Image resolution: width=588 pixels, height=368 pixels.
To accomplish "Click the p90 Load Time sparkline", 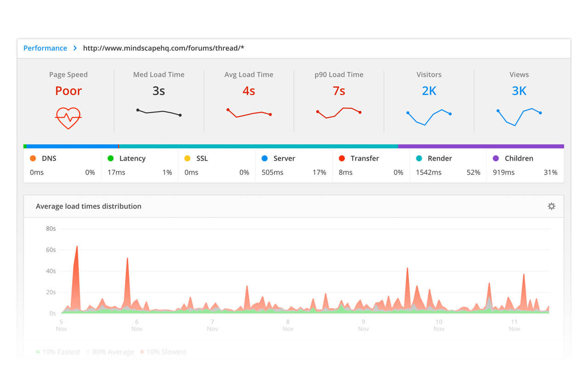I will (x=339, y=113).
